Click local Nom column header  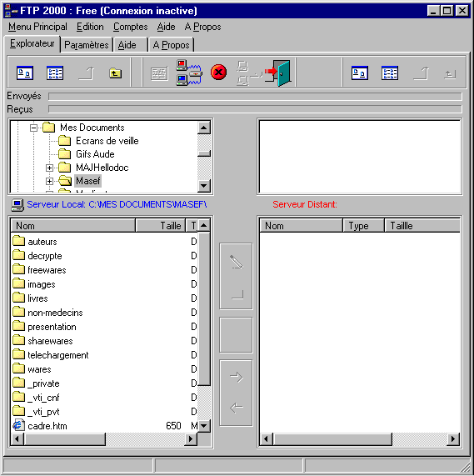pyautogui.click(x=72, y=226)
